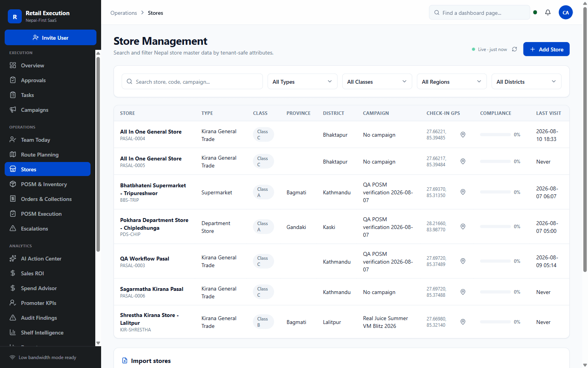588x368 pixels.
Task: Click GPS pin for PASAL-0005 store
Action: [463, 161]
